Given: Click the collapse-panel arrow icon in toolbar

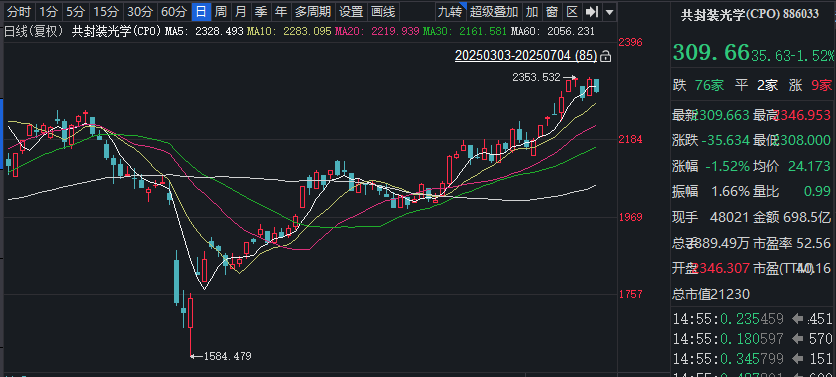Looking at the screenshot, I should coord(590,11).
